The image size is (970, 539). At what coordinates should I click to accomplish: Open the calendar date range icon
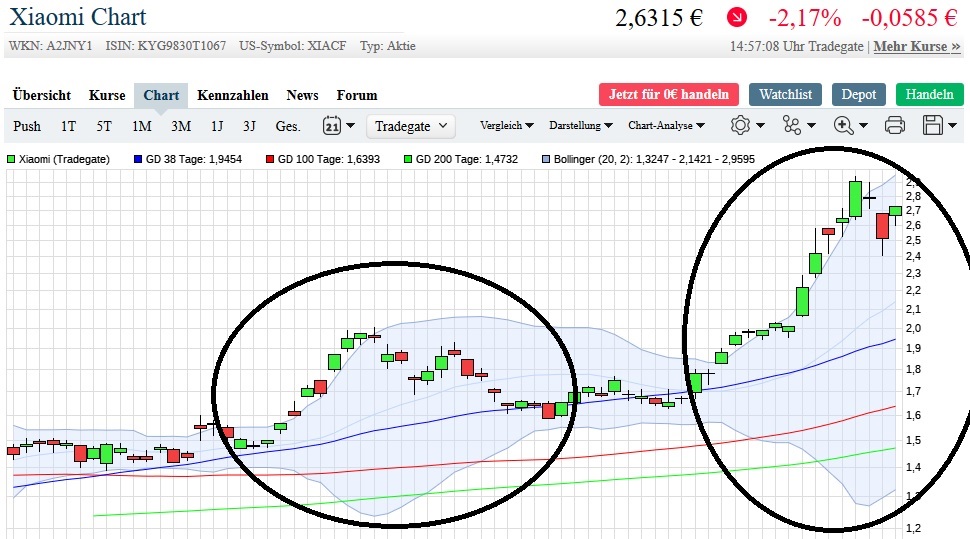coord(332,126)
